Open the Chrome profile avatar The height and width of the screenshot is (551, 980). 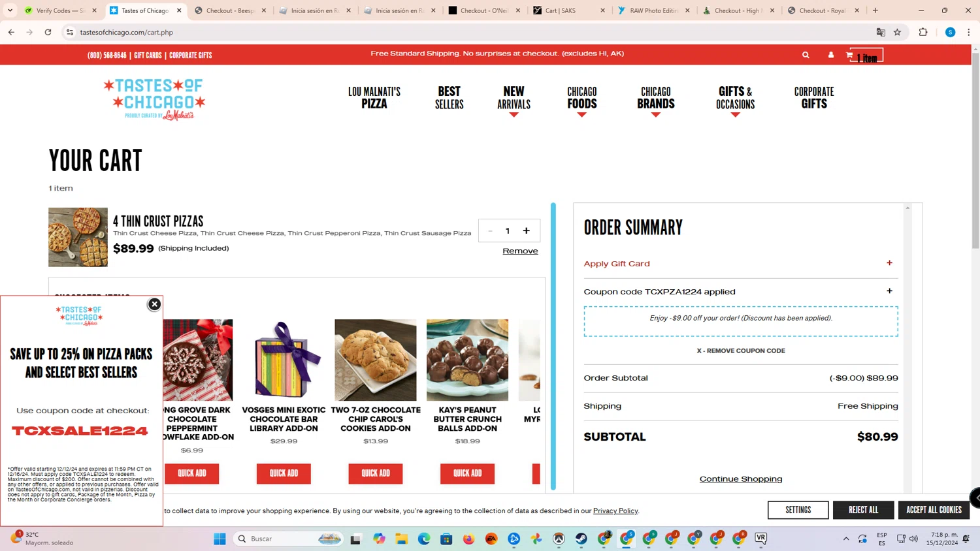[950, 32]
